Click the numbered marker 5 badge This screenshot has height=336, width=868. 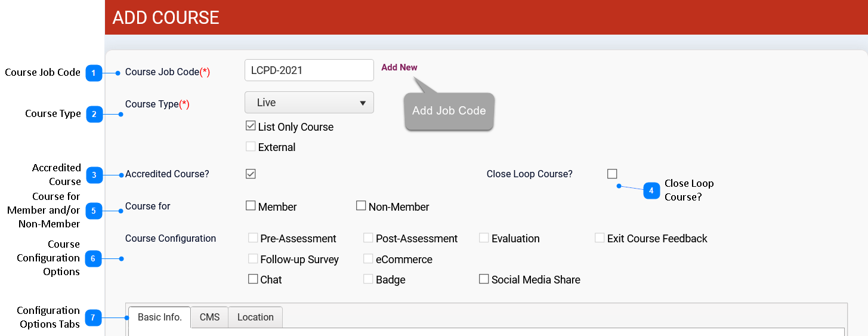point(94,211)
